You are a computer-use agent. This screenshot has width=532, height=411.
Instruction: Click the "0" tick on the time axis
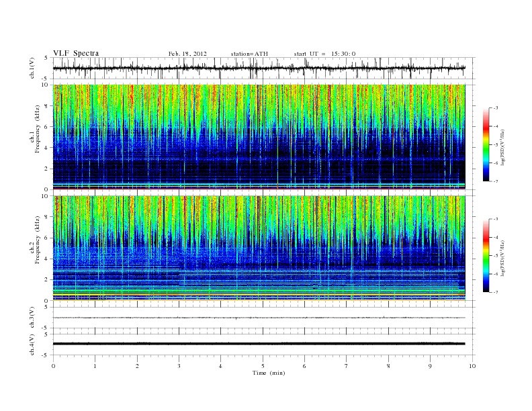[53, 366]
